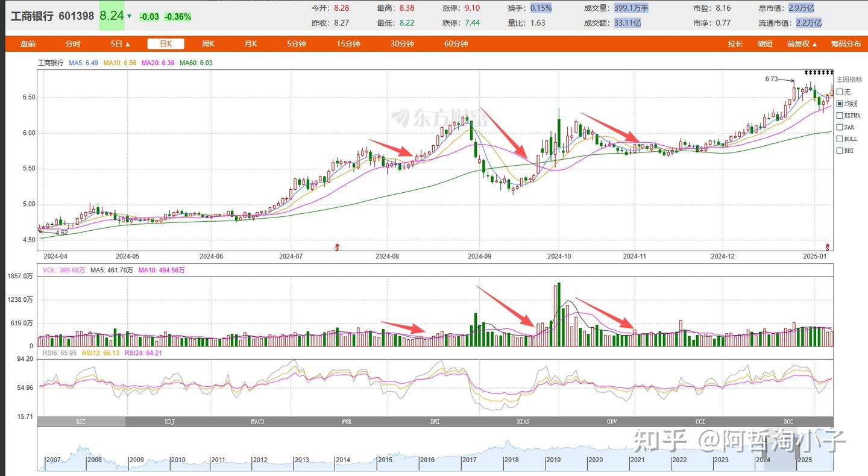The width and height of the screenshot is (868, 476).
Task: Enable the BBI main-chart indicator
Action: pos(840,151)
